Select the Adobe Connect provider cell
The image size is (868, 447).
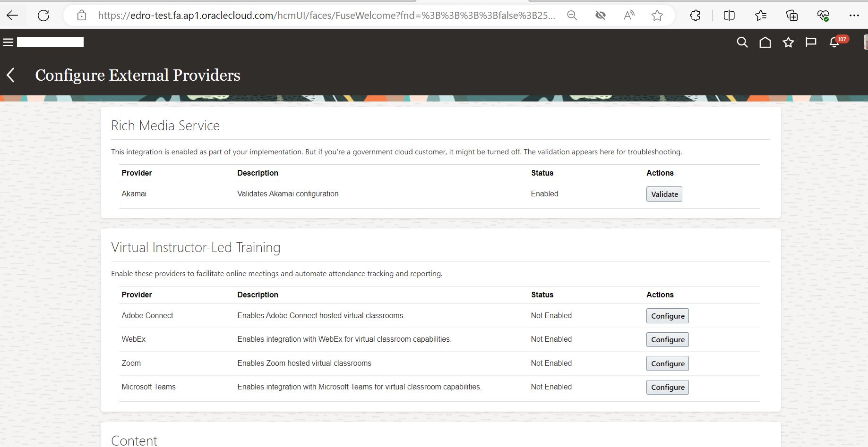pos(147,315)
